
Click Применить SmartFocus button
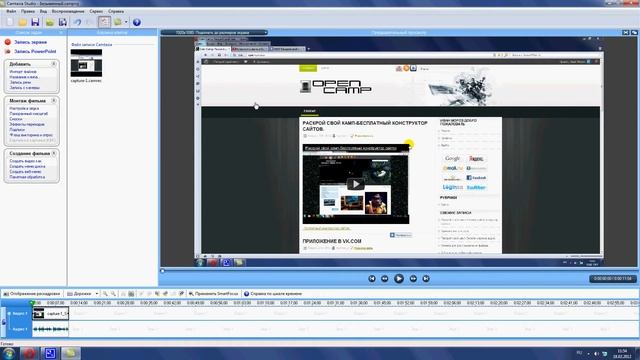pyautogui.click(x=213, y=294)
